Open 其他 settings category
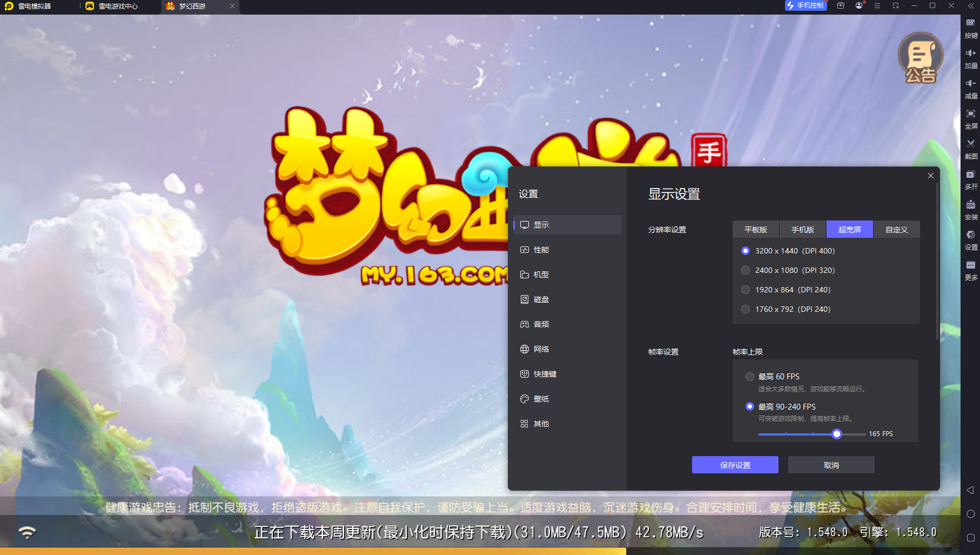This screenshot has height=555, width=980. [567, 424]
